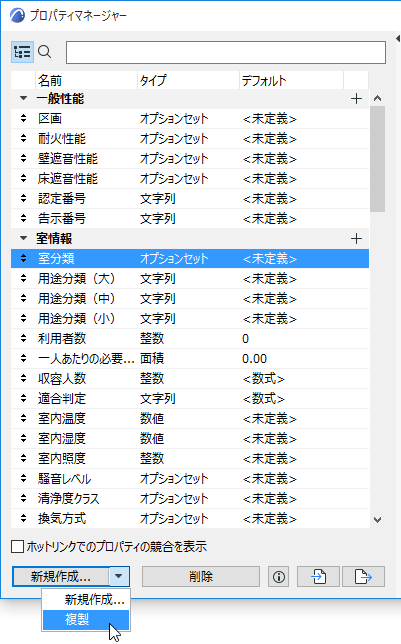Click the reorder handle of 室内温度 row

[23, 419]
